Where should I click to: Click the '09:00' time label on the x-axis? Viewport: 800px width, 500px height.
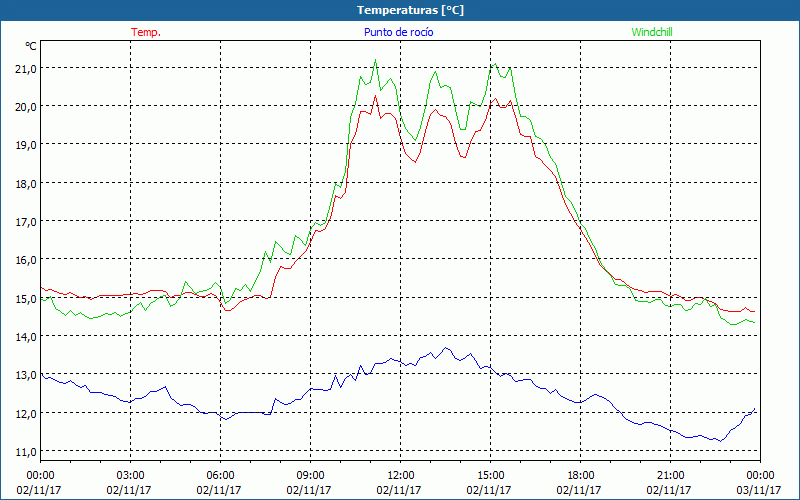pos(310,476)
